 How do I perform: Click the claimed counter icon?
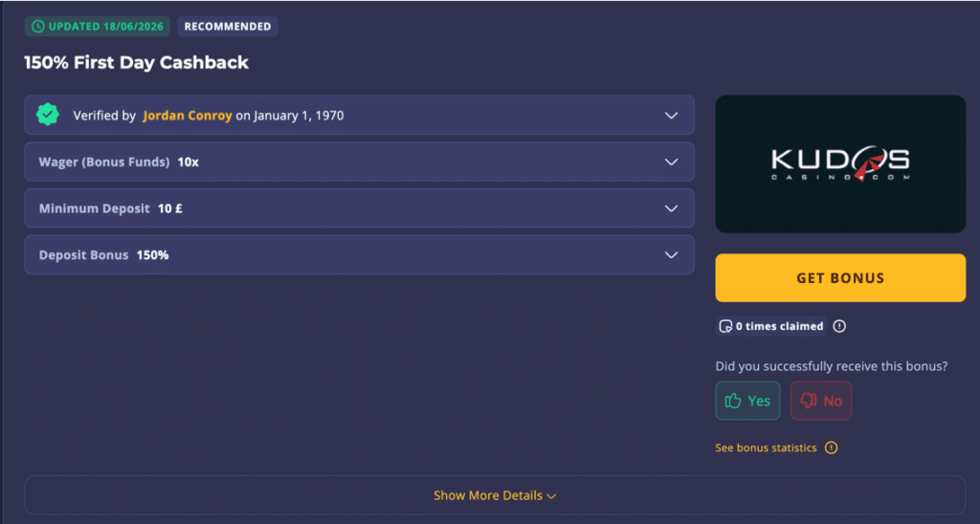[725, 326]
